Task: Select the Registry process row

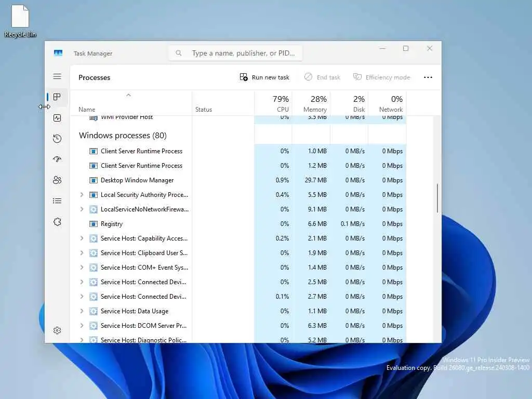Action: pos(238,224)
